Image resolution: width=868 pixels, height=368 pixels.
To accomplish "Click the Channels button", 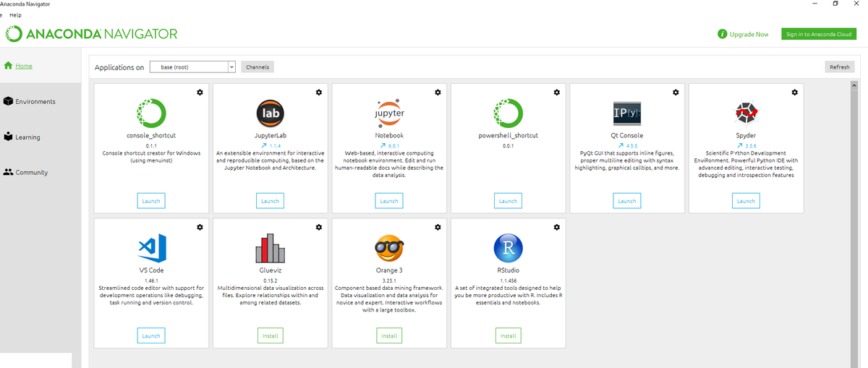I will (258, 67).
